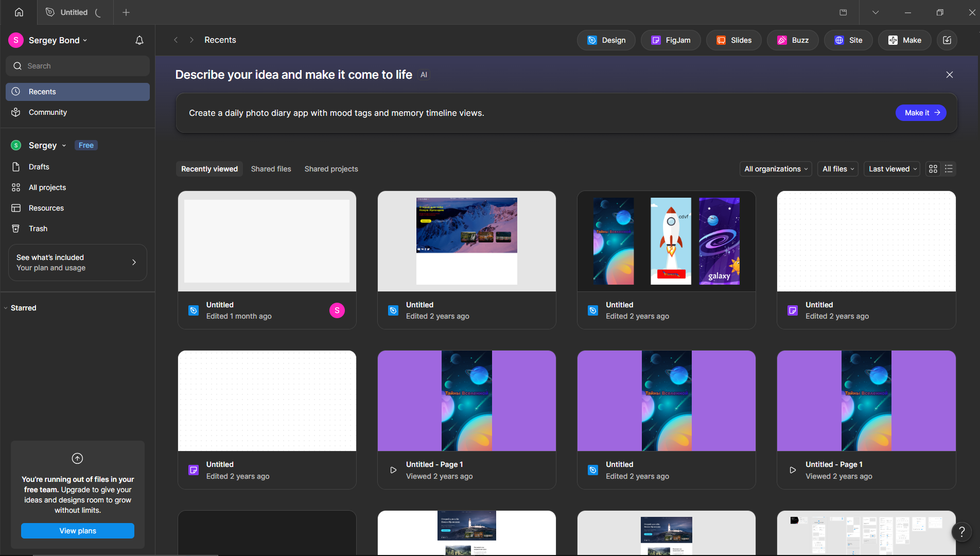The width and height of the screenshot is (980, 556).
Task: Create a new Slides deck
Action: coord(734,40)
